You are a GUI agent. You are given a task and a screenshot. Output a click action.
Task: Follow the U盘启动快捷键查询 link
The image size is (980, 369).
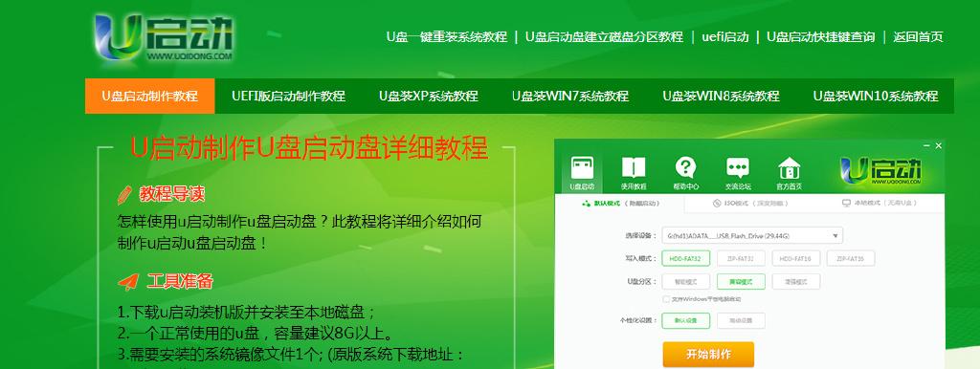pos(820,37)
